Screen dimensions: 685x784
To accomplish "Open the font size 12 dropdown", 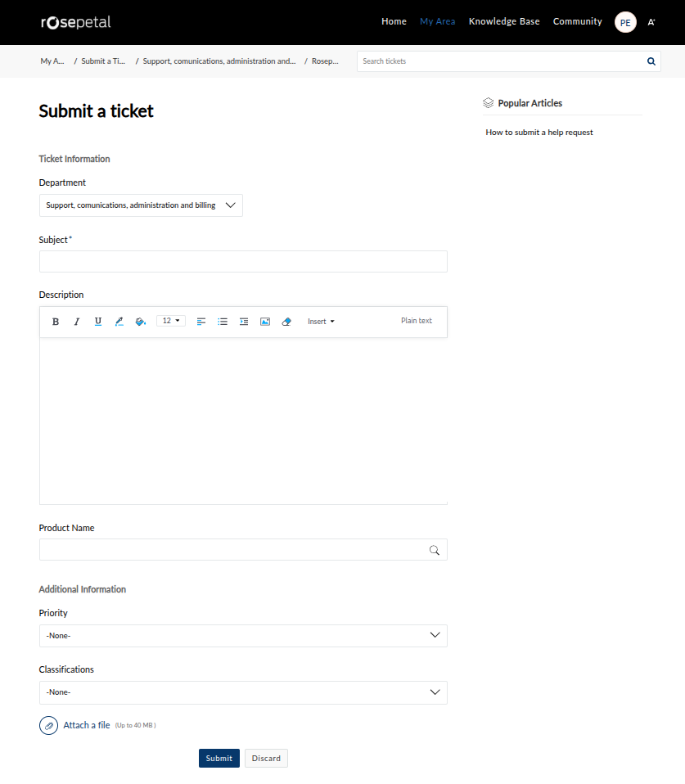I will 171,321.
